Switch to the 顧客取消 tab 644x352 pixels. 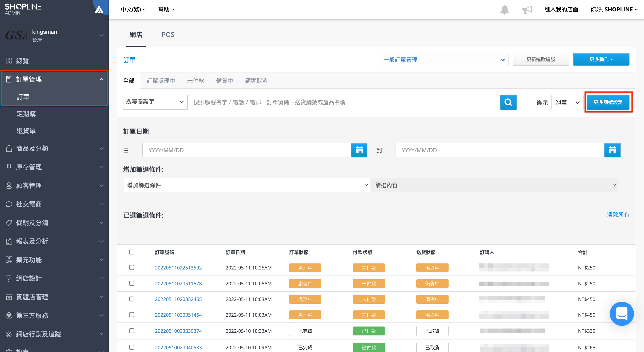[x=256, y=81]
